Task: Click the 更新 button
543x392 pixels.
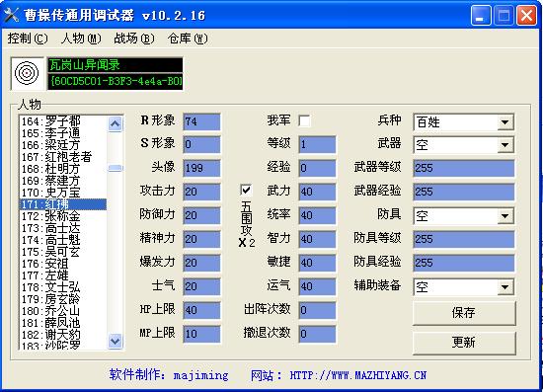Action: click(x=464, y=343)
